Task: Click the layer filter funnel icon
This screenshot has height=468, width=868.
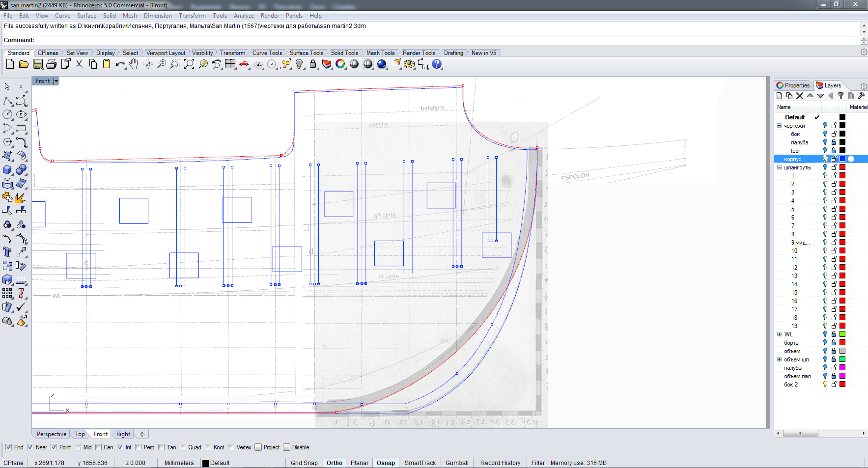Action: point(840,96)
